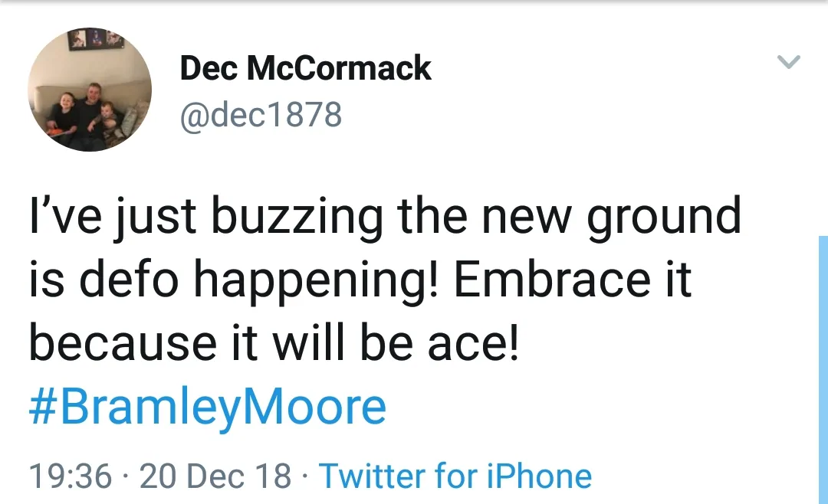Click the word "iPhone" in the source label
Screen dimensions: 828x504
pyautogui.click(x=540, y=476)
